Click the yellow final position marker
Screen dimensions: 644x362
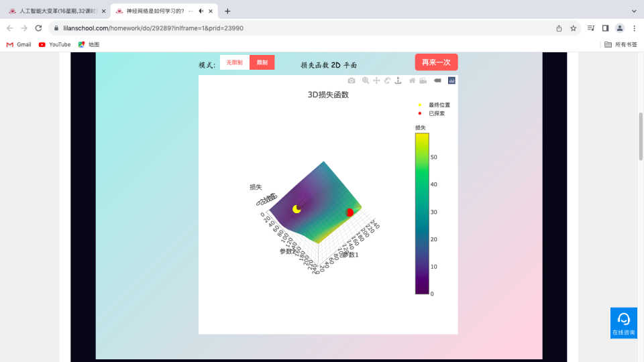(x=297, y=209)
